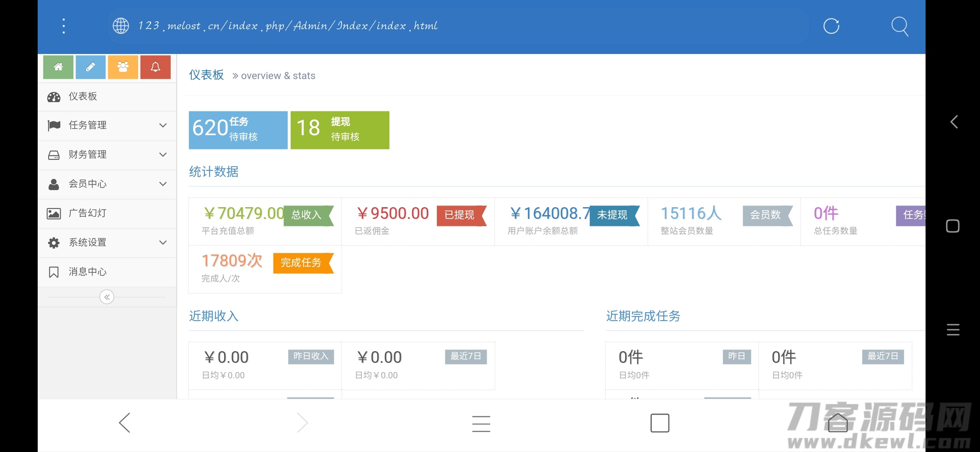Click the overview & stats breadcrumb
Screen dimensions: 980x452
point(278,76)
